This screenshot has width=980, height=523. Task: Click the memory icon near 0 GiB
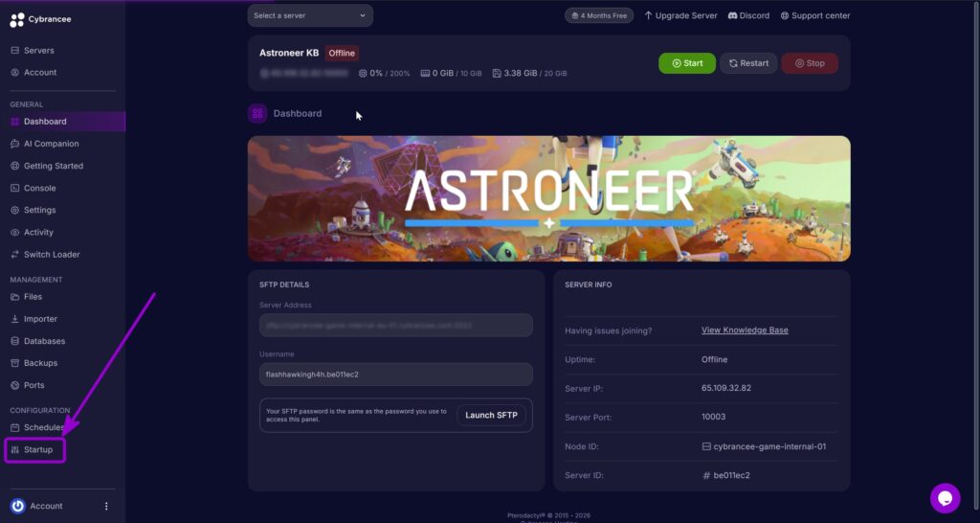click(425, 73)
